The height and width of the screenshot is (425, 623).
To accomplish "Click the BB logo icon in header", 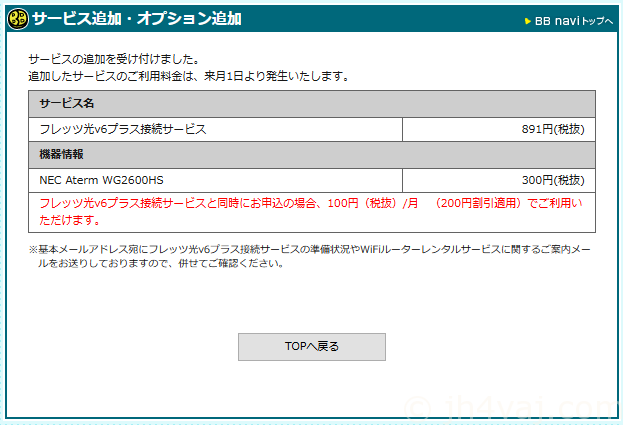I will click(x=18, y=19).
